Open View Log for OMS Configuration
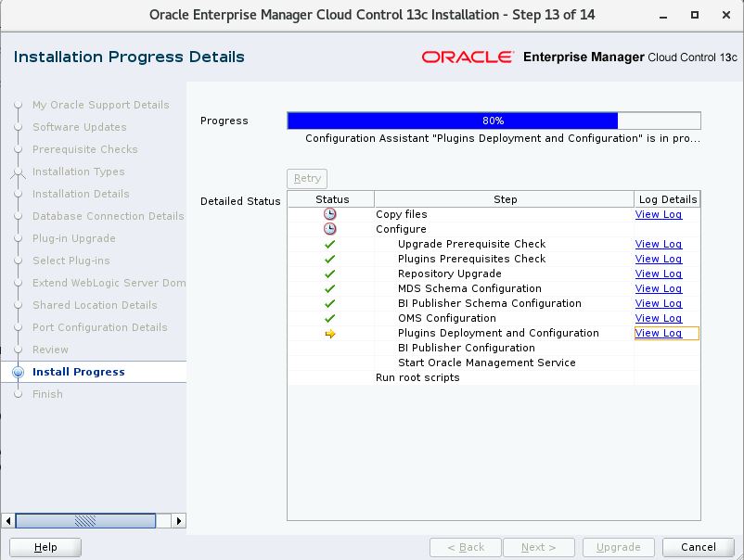This screenshot has width=744, height=560. pyautogui.click(x=658, y=318)
